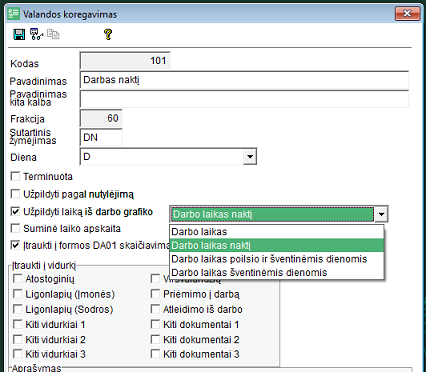Check Atleidimo iš darbo checkbox

pos(155,309)
